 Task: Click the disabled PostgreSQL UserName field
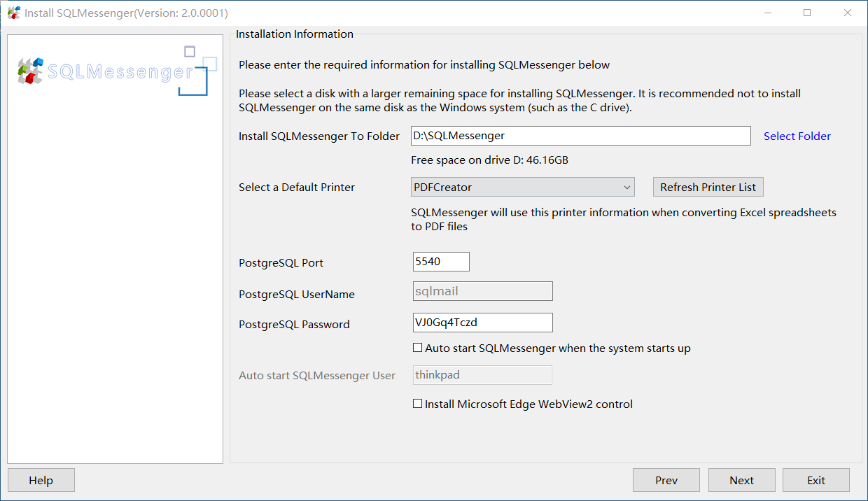483,291
